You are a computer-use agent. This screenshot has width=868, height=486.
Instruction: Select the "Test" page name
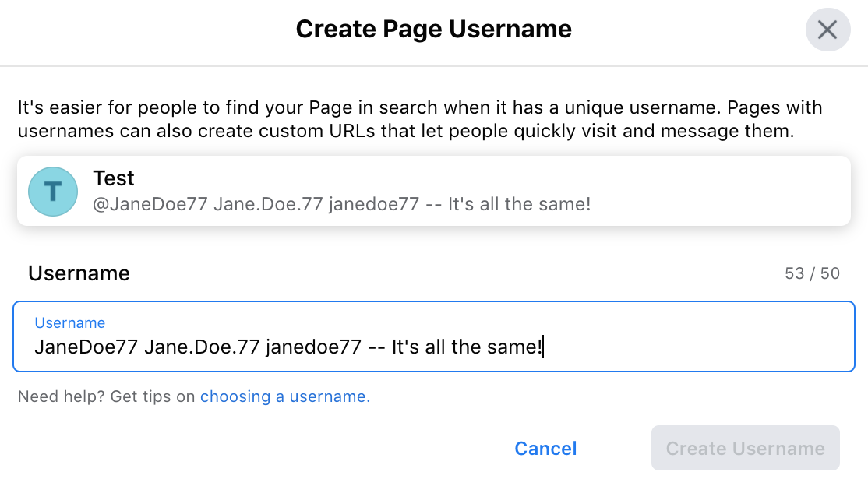tap(114, 178)
